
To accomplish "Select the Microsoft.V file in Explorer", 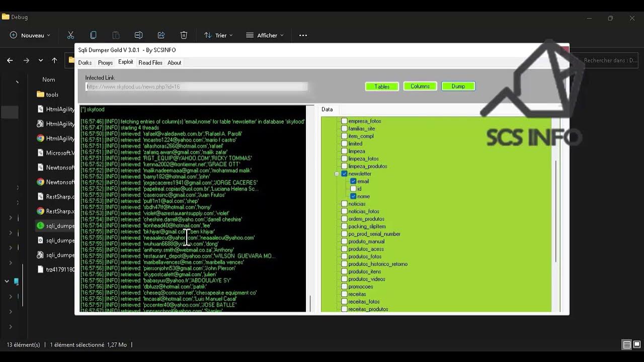I will click(56, 153).
